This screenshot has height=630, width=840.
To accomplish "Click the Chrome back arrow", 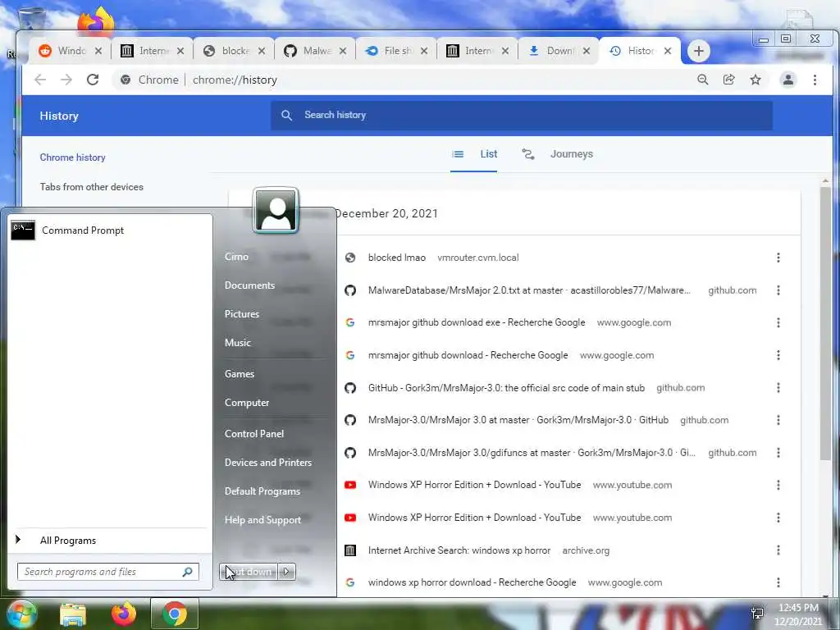I will [x=40, y=80].
